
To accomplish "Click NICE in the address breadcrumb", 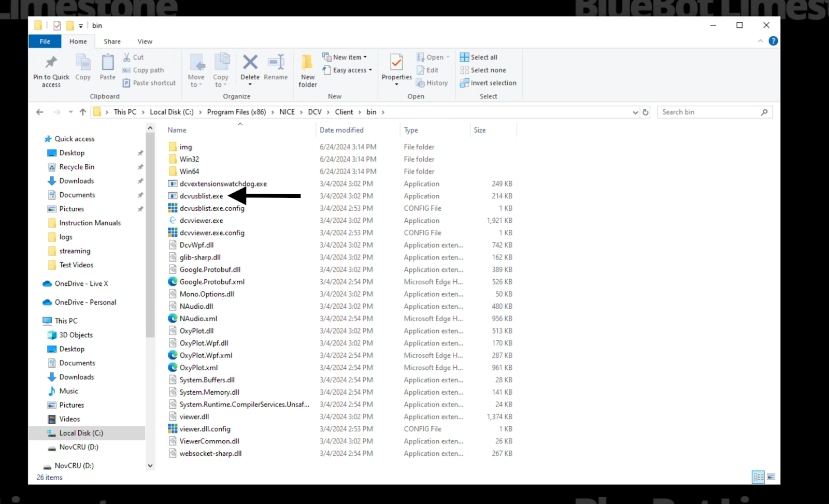I will coord(287,112).
